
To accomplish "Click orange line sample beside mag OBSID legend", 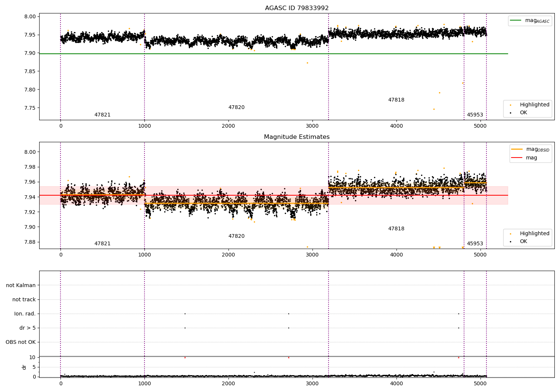I will point(517,149).
